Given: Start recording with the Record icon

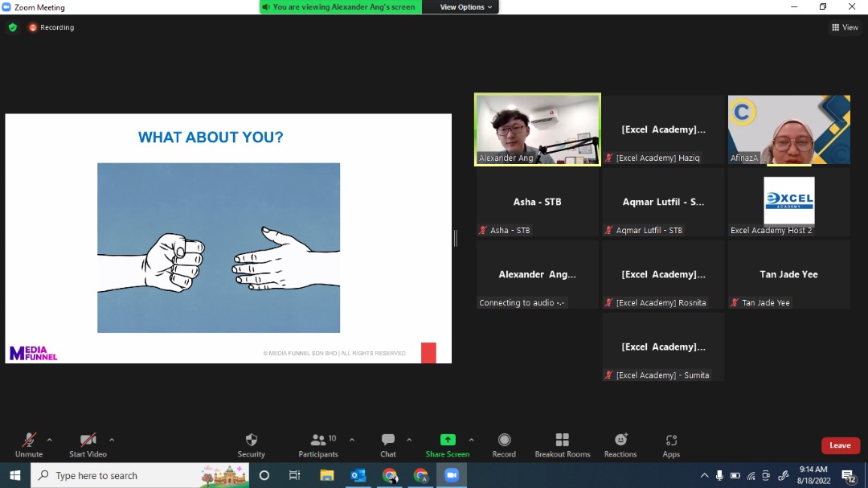Looking at the screenshot, I should 504,440.
